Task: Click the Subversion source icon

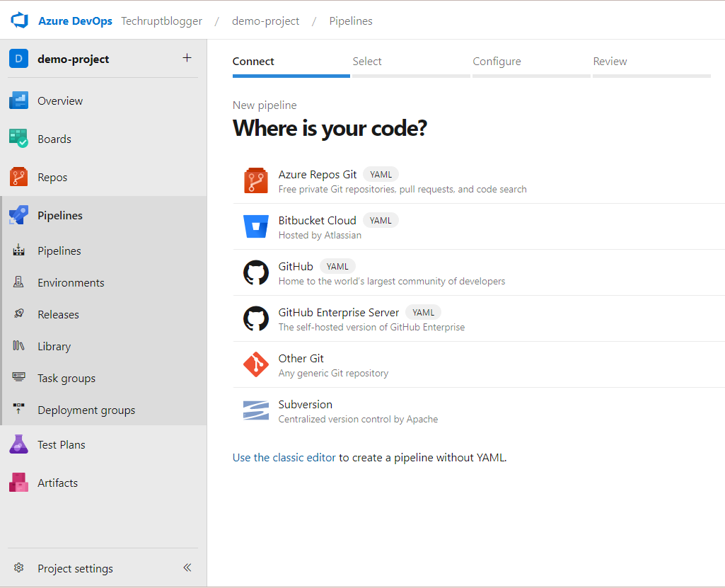Action: [255, 410]
